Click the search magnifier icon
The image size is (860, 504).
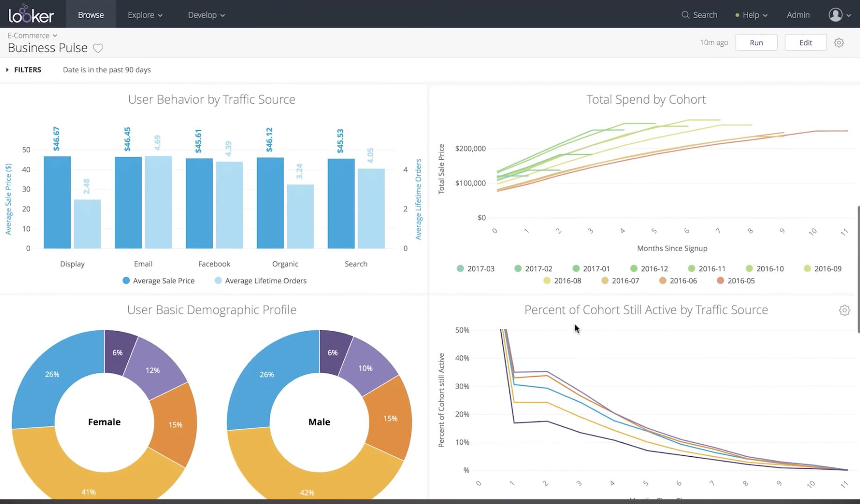click(685, 15)
